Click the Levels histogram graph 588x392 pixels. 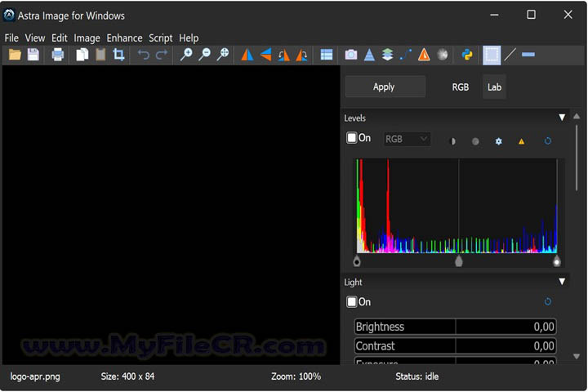pyautogui.click(x=457, y=206)
